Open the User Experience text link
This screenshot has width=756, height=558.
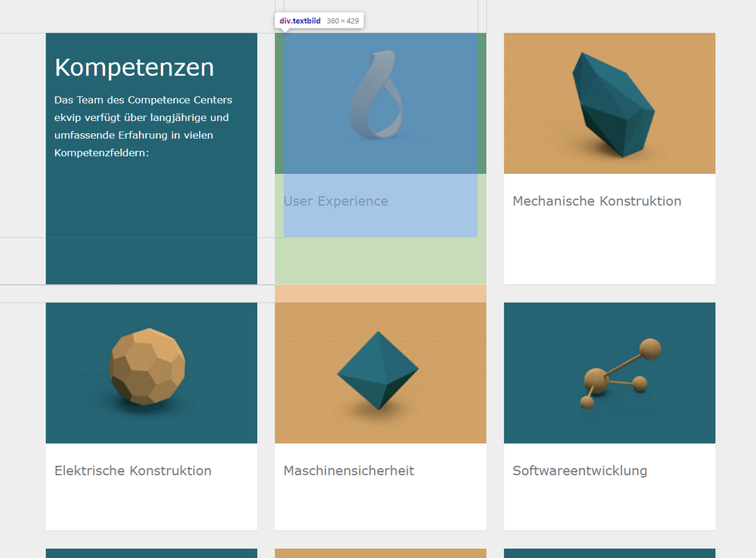tap(336, 201)
